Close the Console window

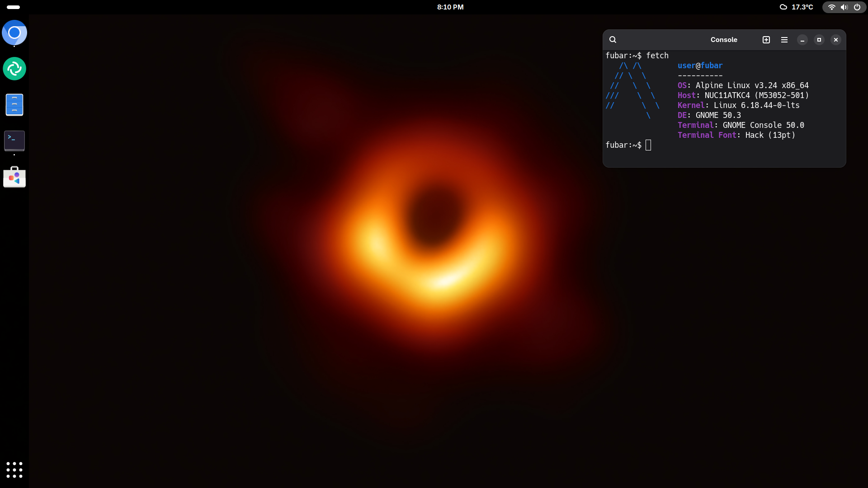point(836,40)
